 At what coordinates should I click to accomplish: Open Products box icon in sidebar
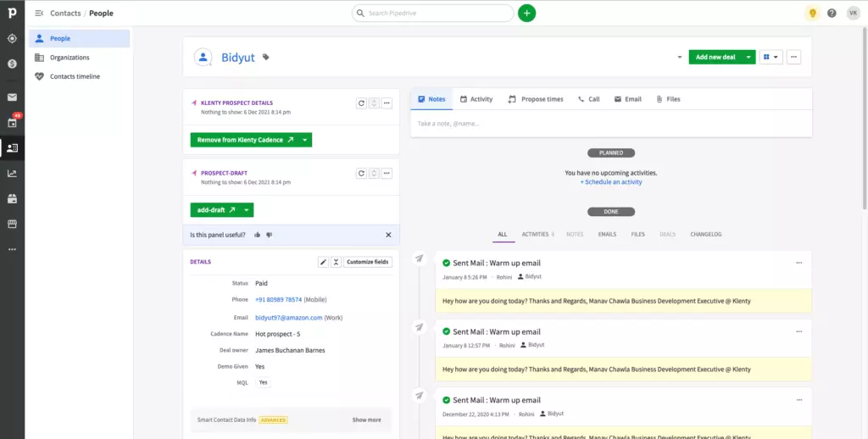[12, 199]
